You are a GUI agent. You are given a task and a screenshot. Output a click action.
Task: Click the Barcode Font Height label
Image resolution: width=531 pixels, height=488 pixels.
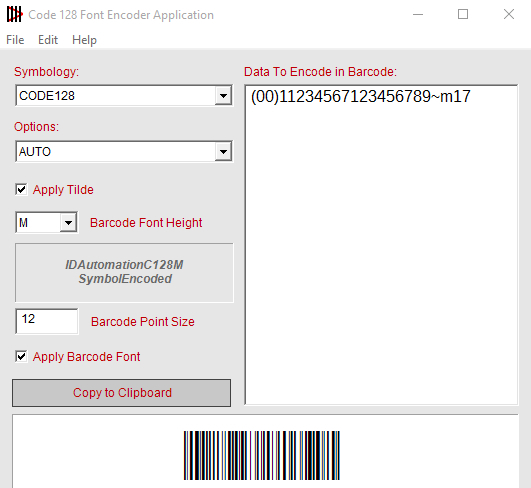(146, 223)
